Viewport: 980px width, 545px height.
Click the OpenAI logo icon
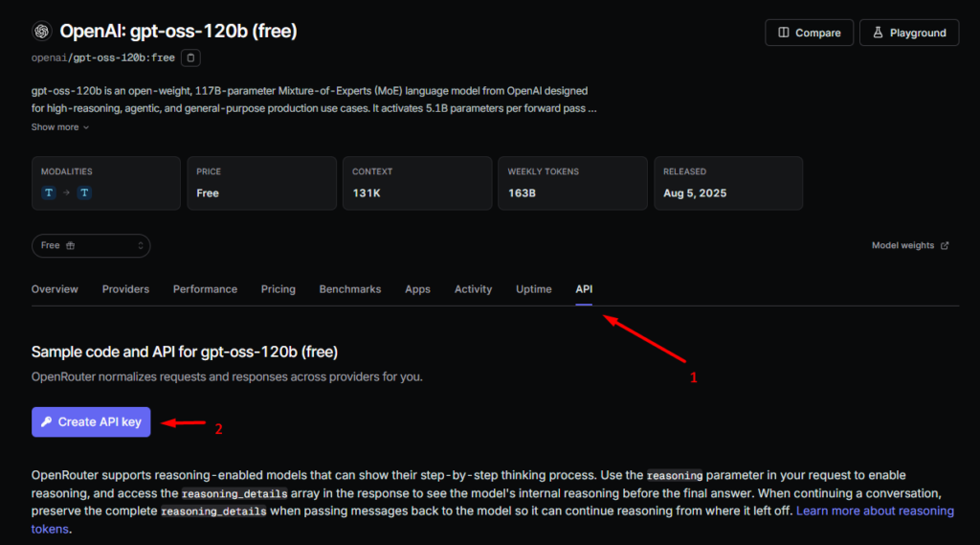coord(42,31)
